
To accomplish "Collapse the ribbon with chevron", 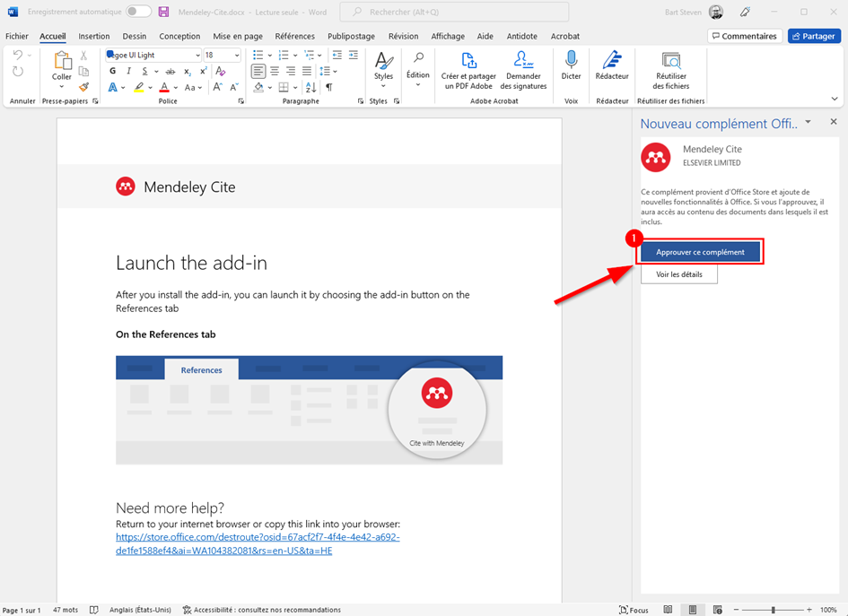I will 835,99.
